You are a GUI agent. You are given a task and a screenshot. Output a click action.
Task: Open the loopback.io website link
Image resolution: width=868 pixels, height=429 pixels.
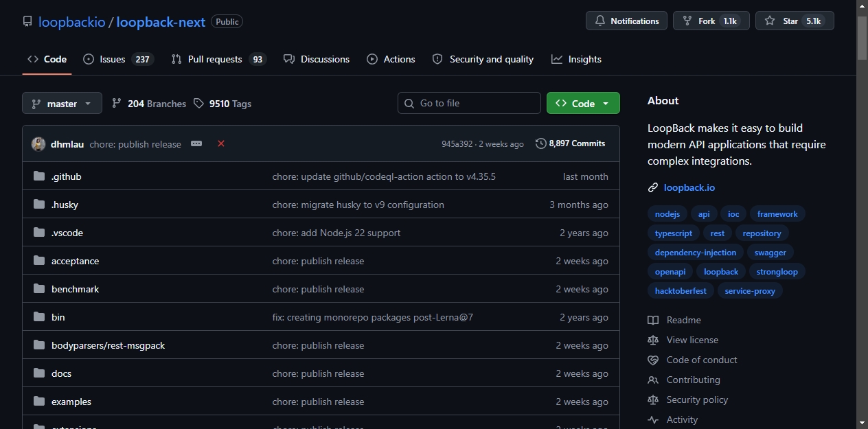tap(689, 187)
